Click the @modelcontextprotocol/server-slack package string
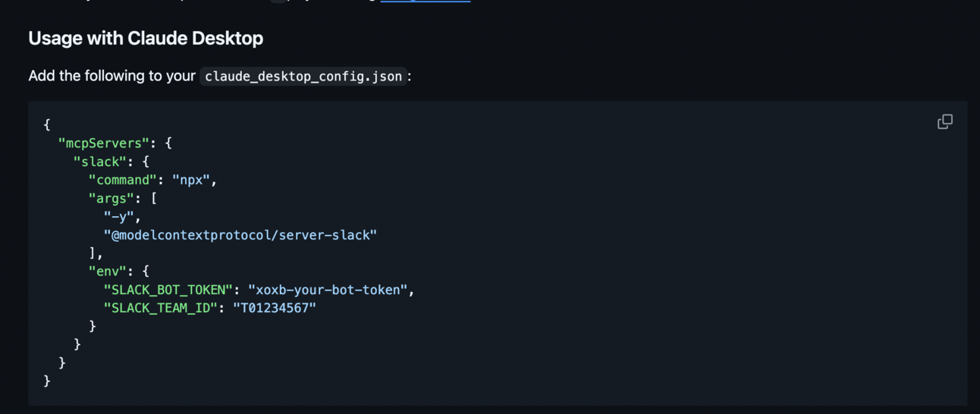Screen dimensions: 980x414 240,235
